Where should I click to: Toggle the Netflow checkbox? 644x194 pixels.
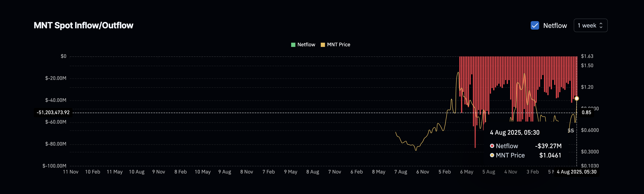point(535,26)
